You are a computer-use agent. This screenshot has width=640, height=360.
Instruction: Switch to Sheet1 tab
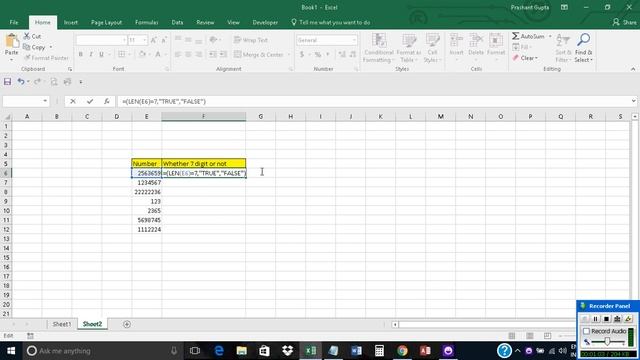click(x=62, y=324)
